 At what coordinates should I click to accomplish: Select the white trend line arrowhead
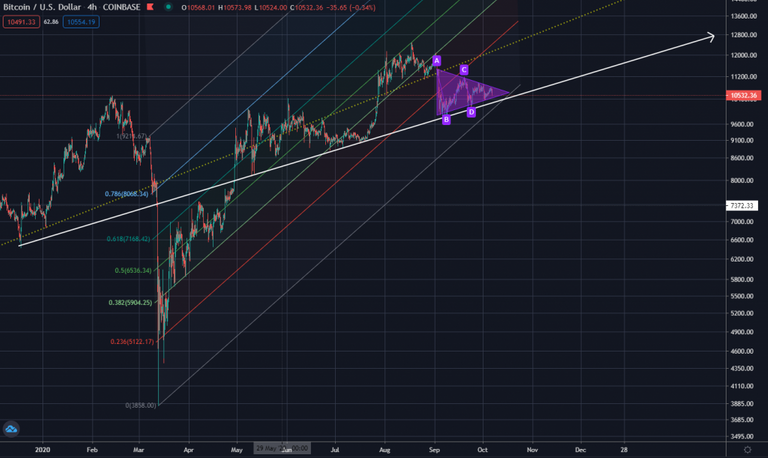[710, 37]
